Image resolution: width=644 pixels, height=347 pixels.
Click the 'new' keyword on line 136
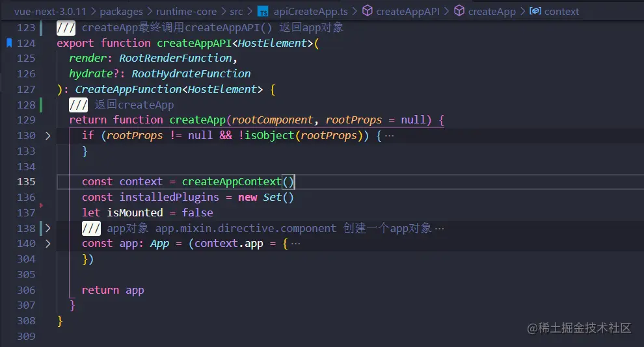248,198
